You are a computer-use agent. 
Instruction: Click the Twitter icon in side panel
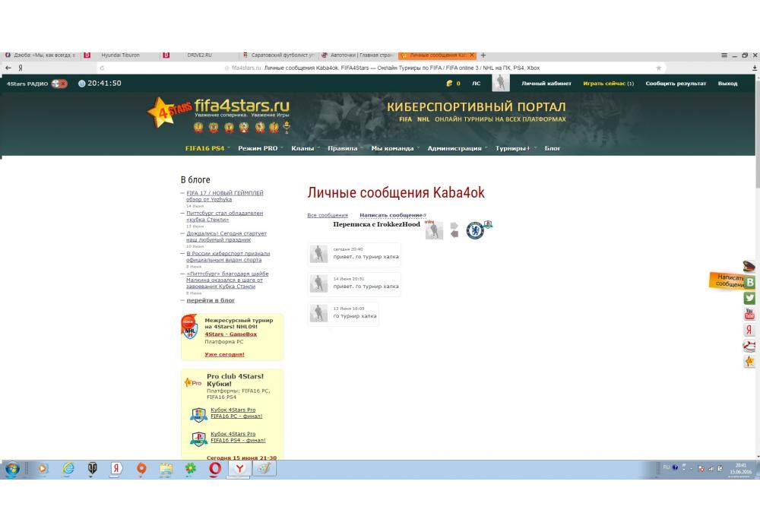coord(749,298)
